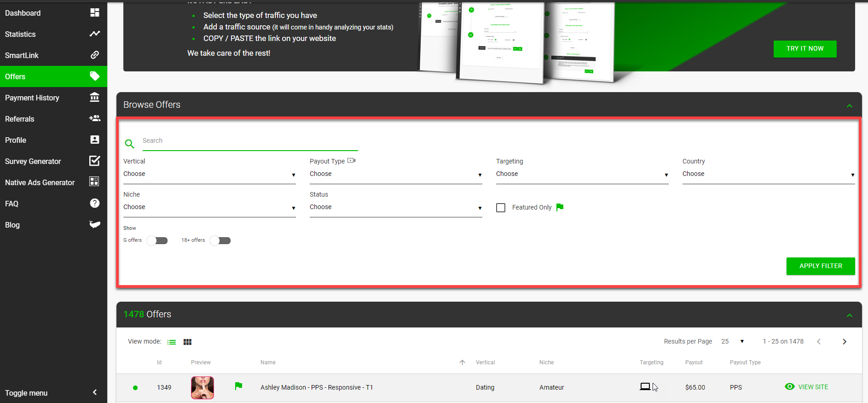The height and width of the screenshot is (403, 868).
Task: Click the Blog bird icon
Action: coord(95,224)
